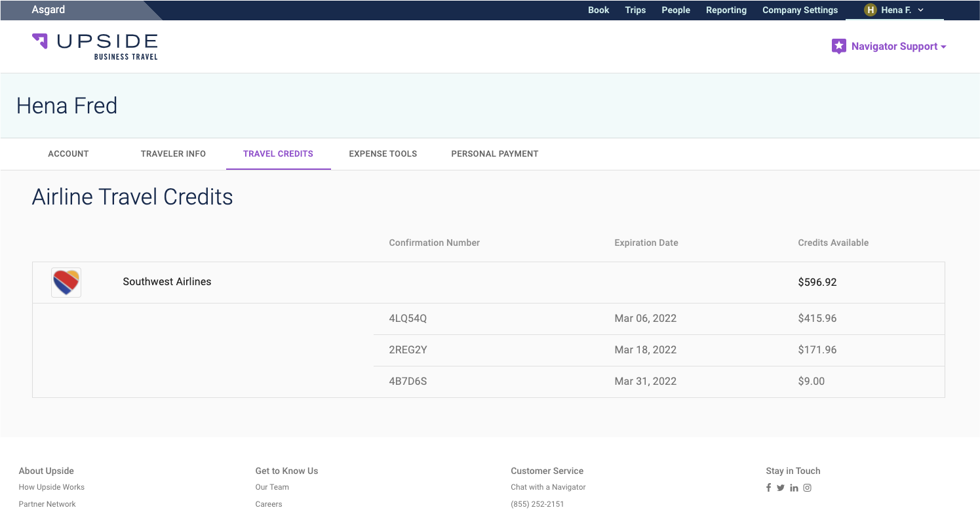Viewport: 980px width, 512px height.
Task: Click the Airline Travel Credits heading
Action: pos(132,197)
